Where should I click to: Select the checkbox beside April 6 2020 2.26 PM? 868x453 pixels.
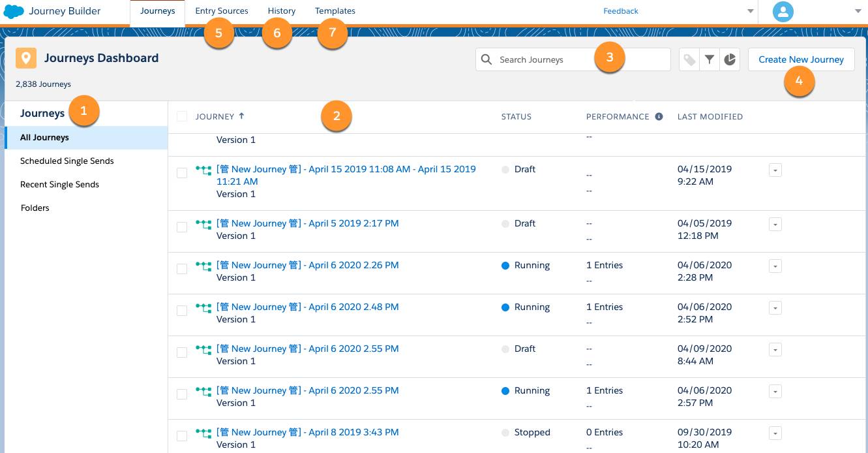(x=182, y=268)
